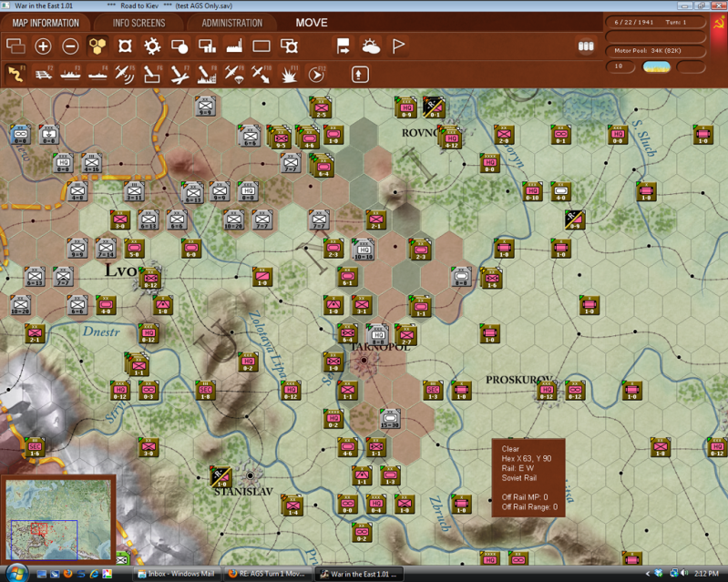The height and width of the screenshot is (582, 728).
Task: Switch to Inbox - Windows Mail taskbar button
Action: [x=178, y=574]
